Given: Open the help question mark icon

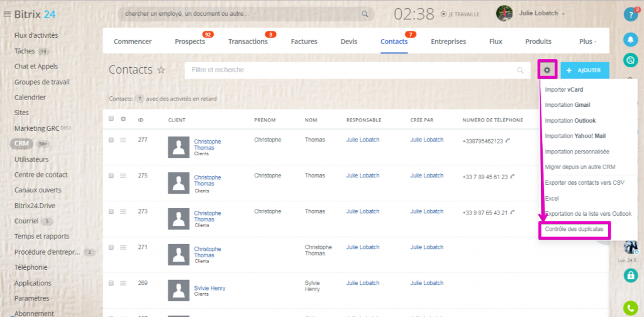Looking at the screenshot, I should click(x=630, y=14).
